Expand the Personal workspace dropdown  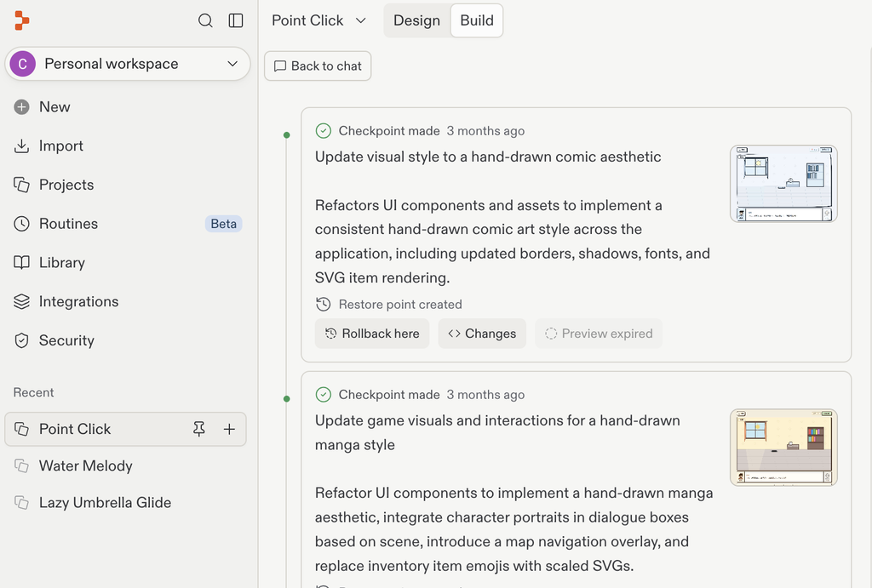[x=128, y=64]
